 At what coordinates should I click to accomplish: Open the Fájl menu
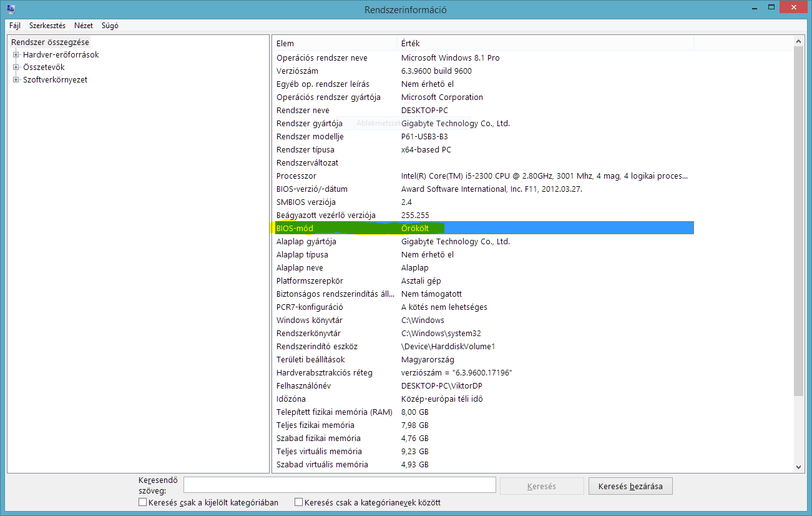(x=15, y=26)
